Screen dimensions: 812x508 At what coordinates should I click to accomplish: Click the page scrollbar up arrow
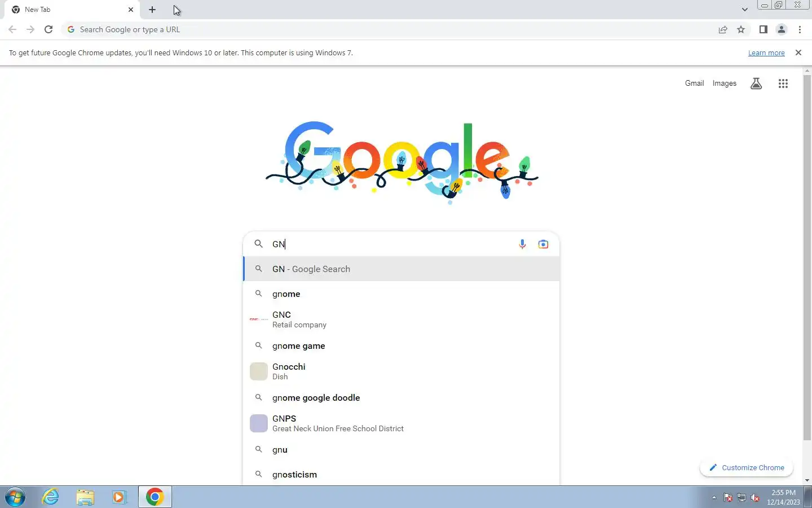click(x=807, y=71)
